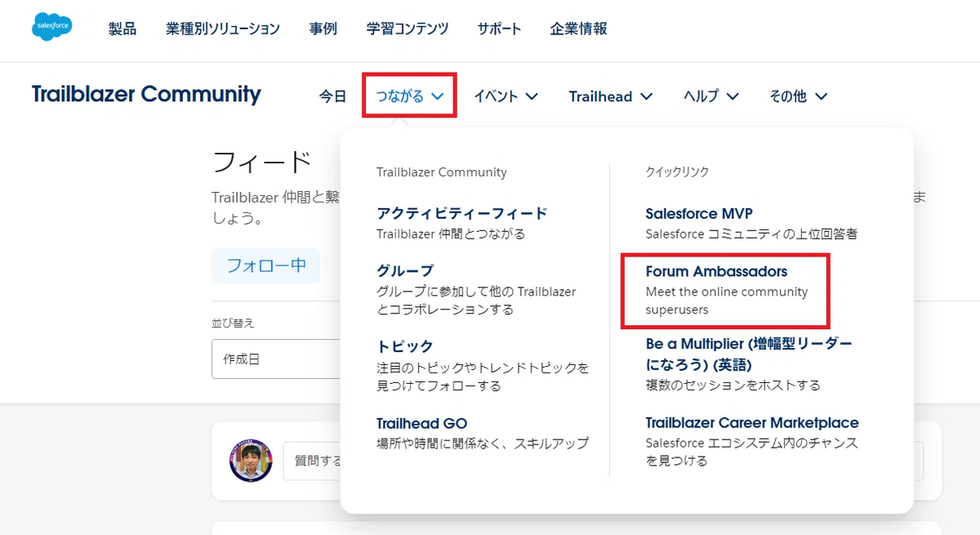The width and height of the screenshot is (980, 535).
Task: Open the 製品 top menu
Action: (x=122, y=29)
